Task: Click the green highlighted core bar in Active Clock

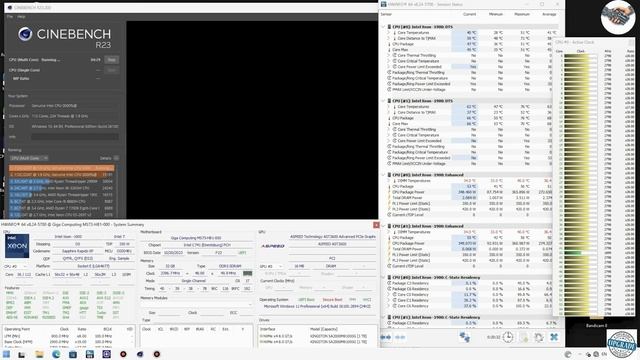Action: [573, 253]
